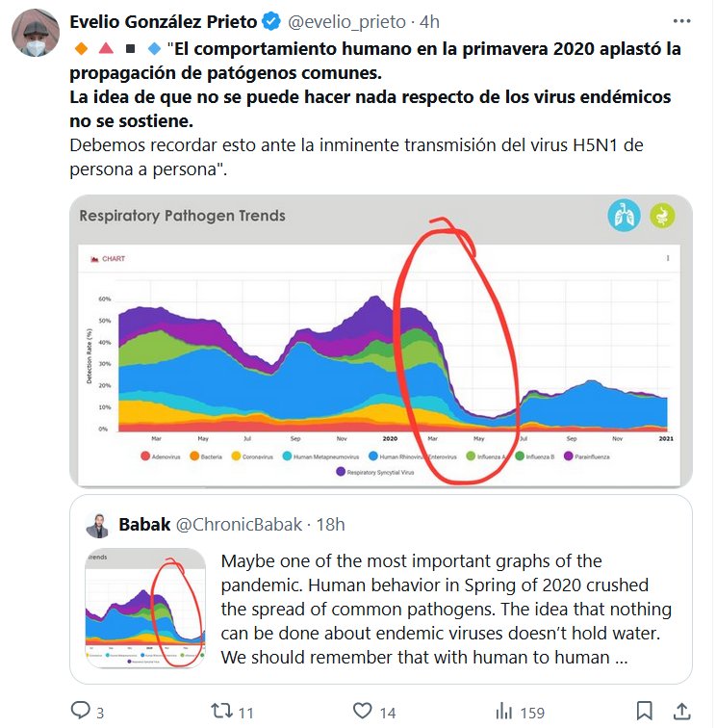
Task: Open the view analytics bar chart icon
Action: [503, 712]
